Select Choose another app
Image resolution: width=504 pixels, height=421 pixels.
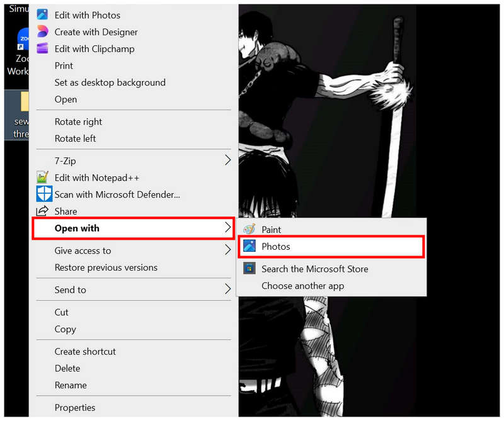pyautogui.click(x=331, y=286)
